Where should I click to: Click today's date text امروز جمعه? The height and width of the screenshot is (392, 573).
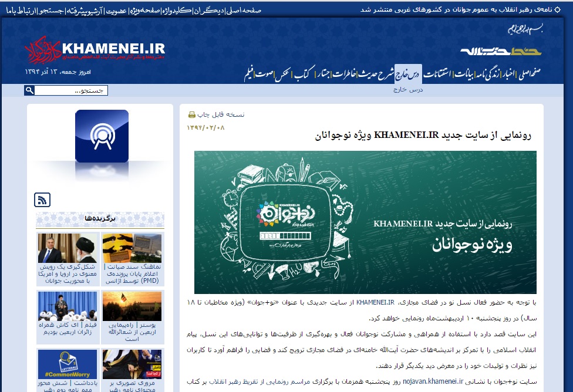(58, 72)
